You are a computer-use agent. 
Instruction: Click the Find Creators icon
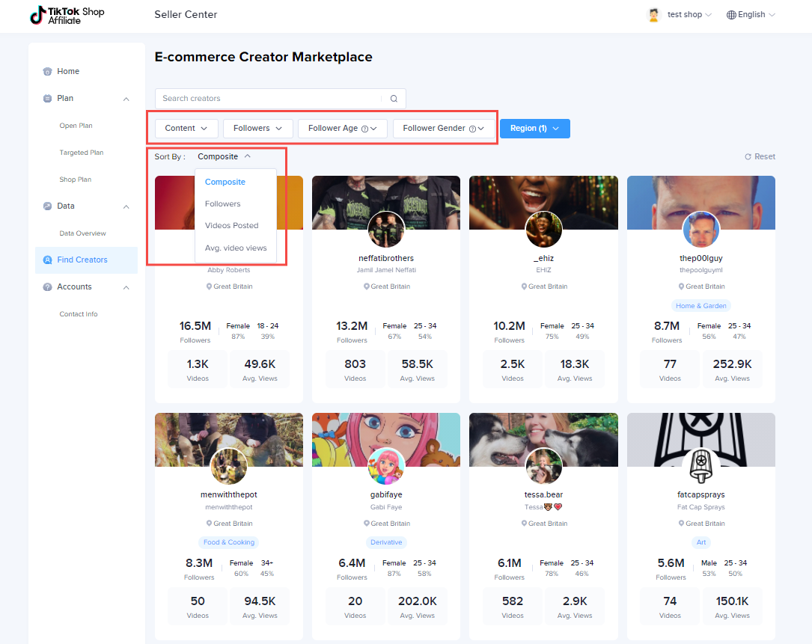pos(48,260)
